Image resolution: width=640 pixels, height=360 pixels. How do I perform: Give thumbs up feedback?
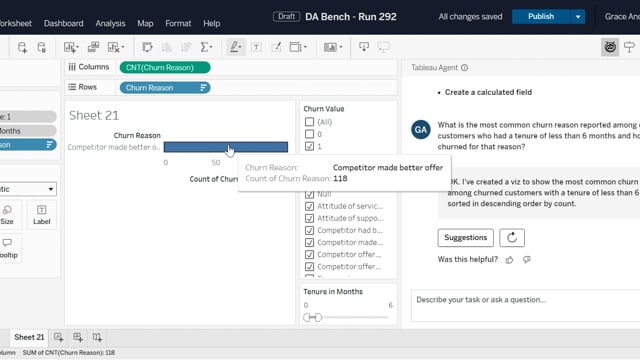(509, 260)
